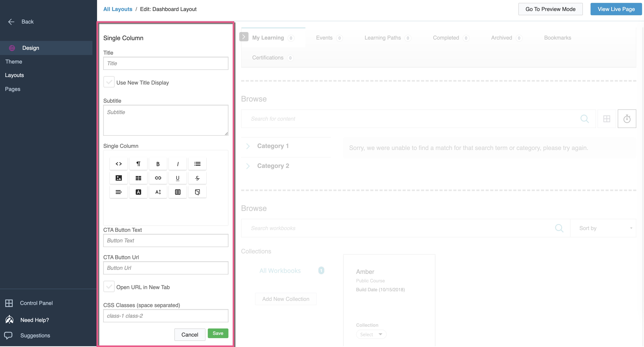
Task: Click the timer icon in Browse
Action: [x=627, y=118]
